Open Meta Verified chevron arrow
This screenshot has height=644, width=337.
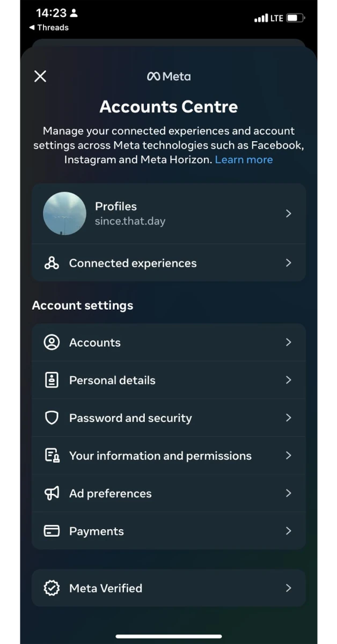(x=289, y=588)
